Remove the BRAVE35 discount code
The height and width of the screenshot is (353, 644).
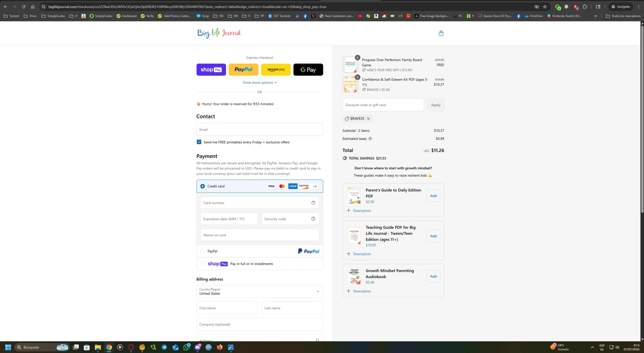tap(368, 119)
